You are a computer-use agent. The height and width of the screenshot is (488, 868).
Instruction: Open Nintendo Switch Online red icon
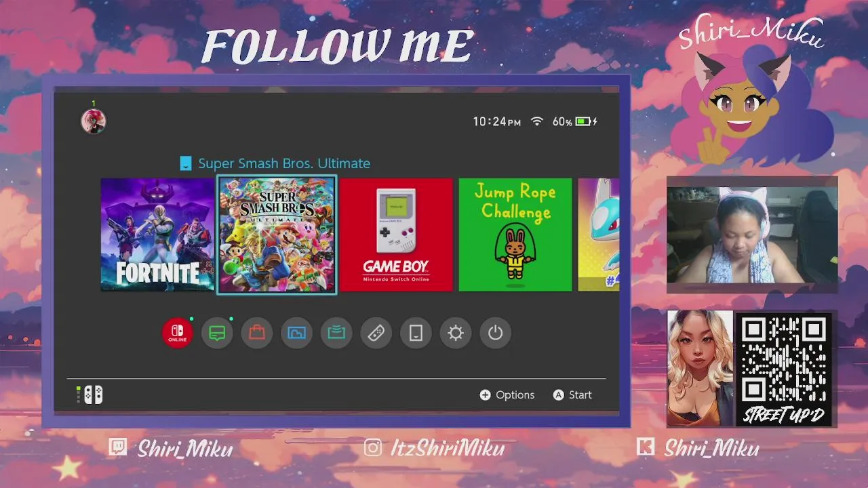(x=177, y=333)
